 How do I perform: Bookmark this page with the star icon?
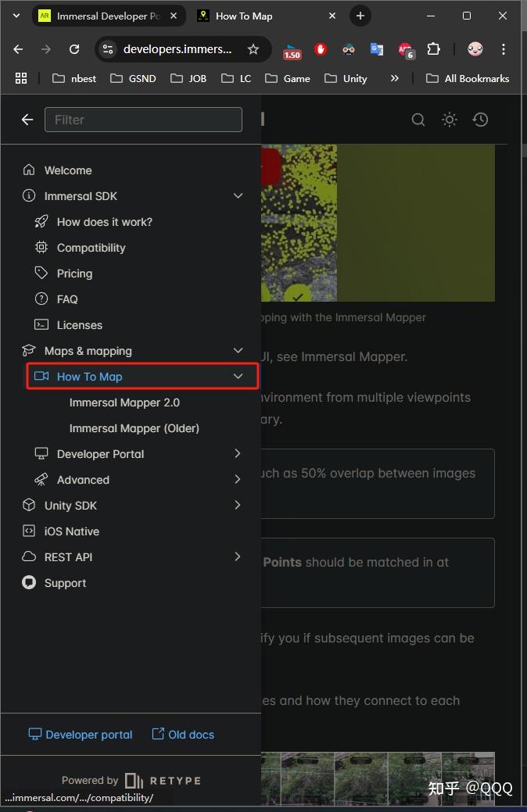(253, 49)
